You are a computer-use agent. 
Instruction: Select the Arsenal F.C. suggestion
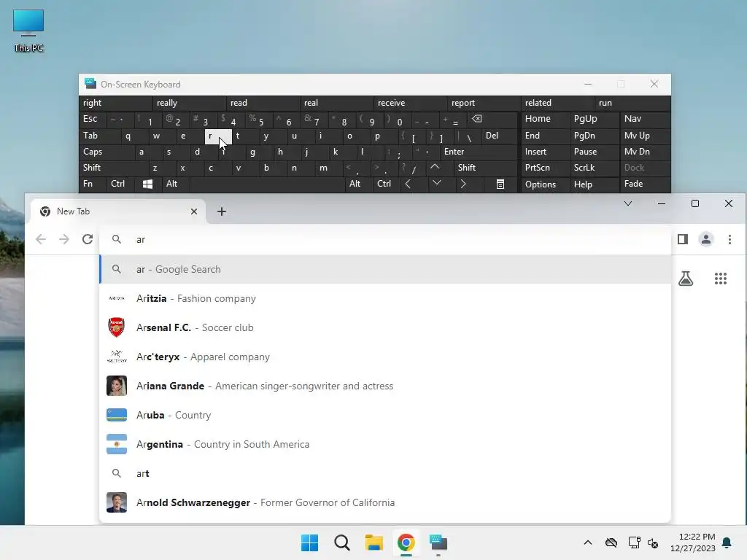coord(385,327)
